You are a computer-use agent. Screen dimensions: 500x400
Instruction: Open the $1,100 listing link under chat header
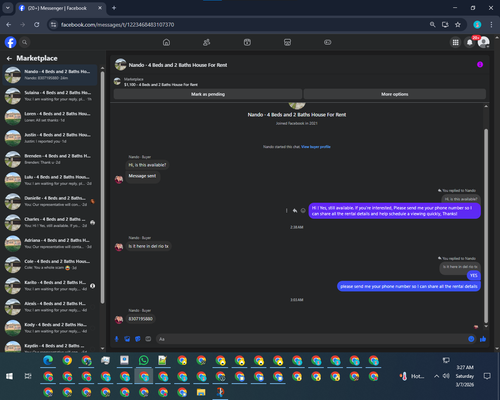coord(161,85)
